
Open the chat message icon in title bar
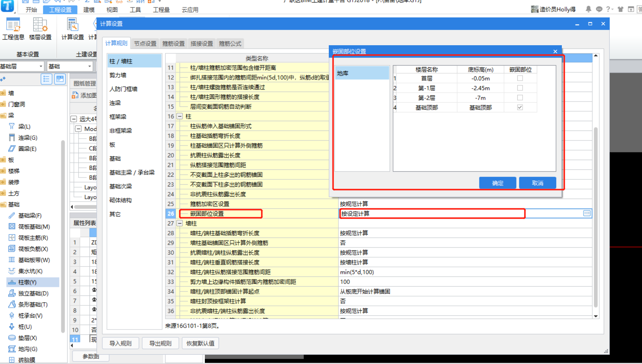click(x=599, y=9)
